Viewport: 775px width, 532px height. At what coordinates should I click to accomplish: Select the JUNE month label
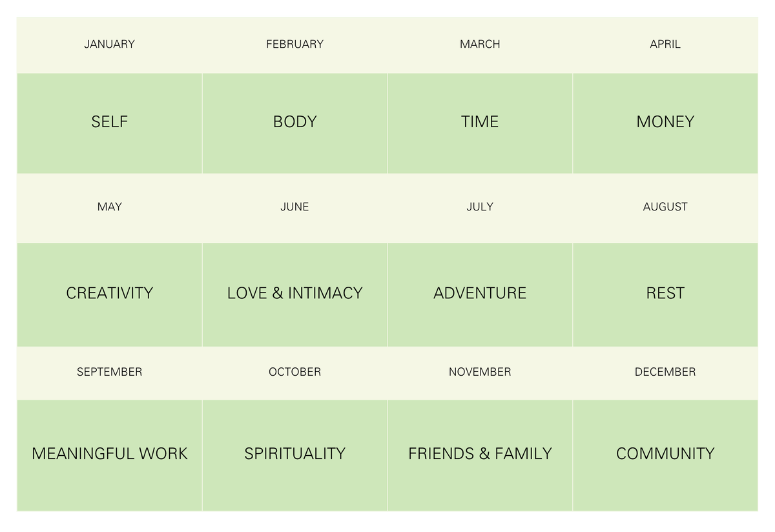click(x=294, y=207)
